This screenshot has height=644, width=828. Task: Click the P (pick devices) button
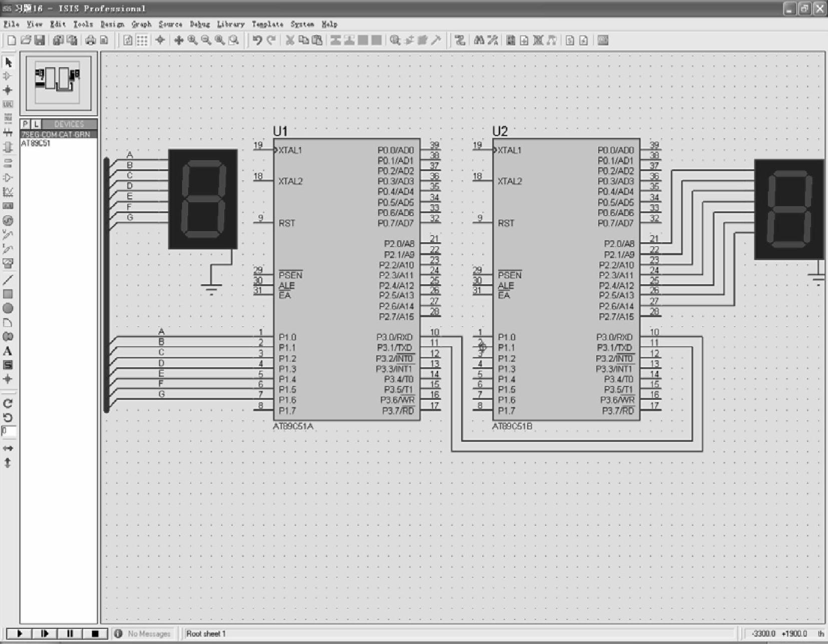point(26,124)
